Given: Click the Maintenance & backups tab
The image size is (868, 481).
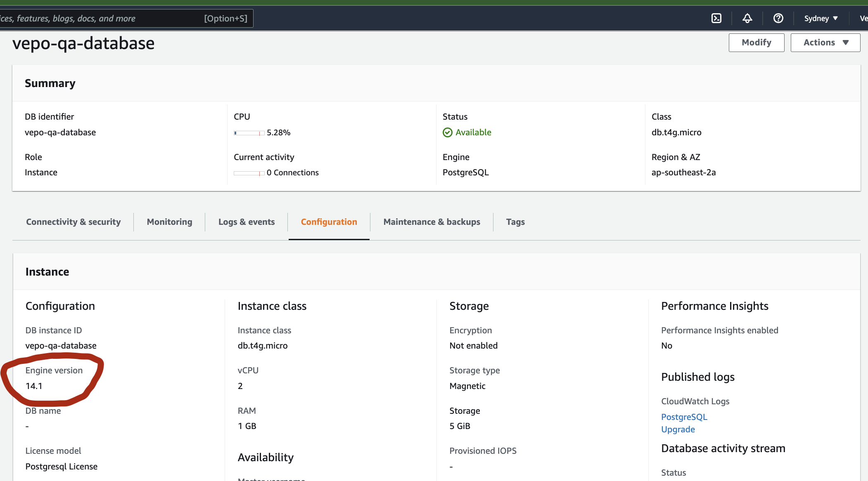Looking at the screenshot, I should click(432, 222).
